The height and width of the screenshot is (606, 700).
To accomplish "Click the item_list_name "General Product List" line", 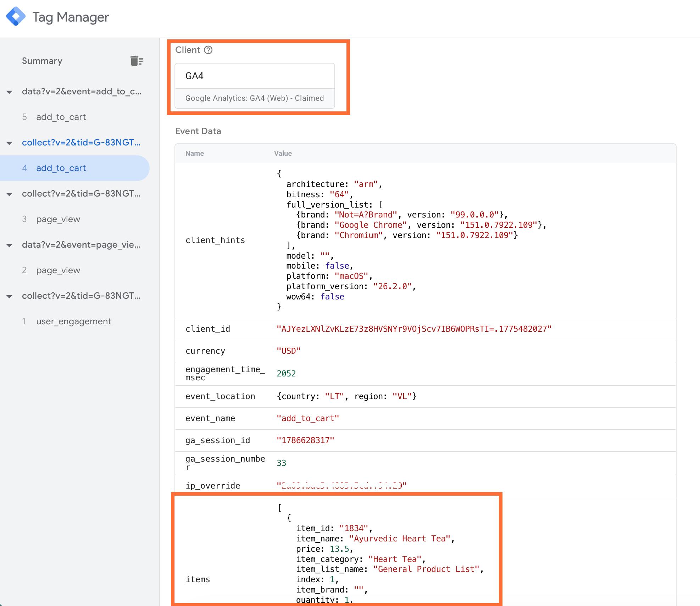I will point(390,569).
